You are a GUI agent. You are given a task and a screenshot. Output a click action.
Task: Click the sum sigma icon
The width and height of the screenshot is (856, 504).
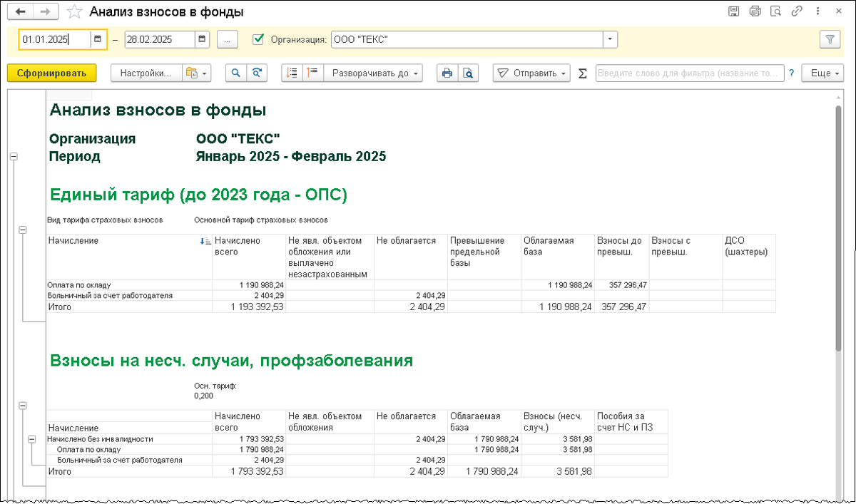(582, 73)
